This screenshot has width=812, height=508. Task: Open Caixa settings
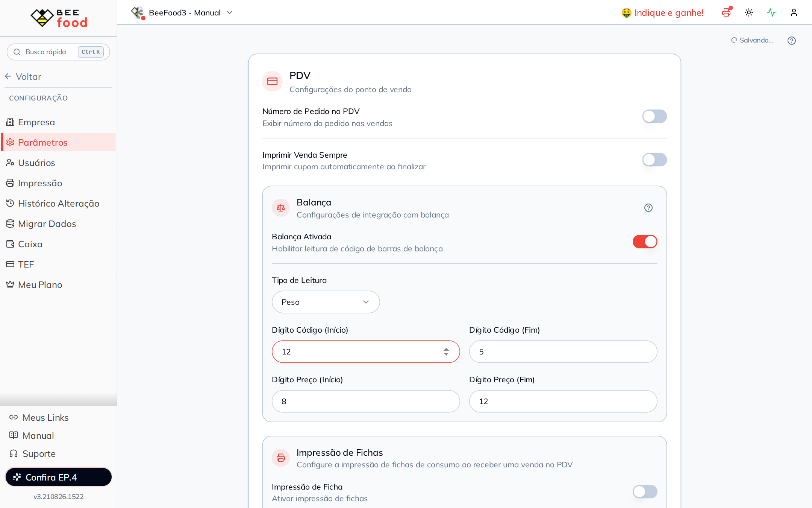(x=59, y=244)
